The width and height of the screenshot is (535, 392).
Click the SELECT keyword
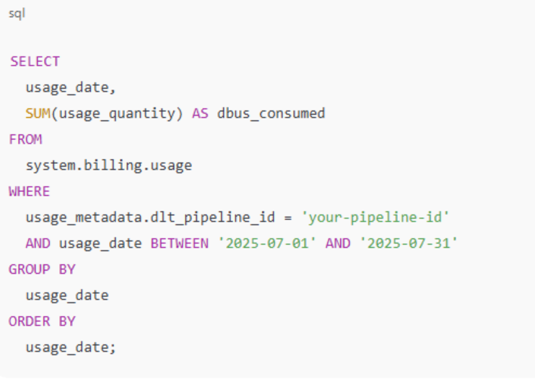pyautogui.click(x=35, y=61)
